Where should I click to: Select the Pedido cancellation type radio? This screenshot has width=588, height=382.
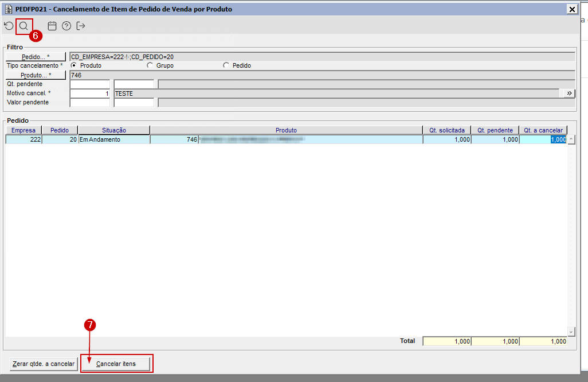click(x=226, y=65)
